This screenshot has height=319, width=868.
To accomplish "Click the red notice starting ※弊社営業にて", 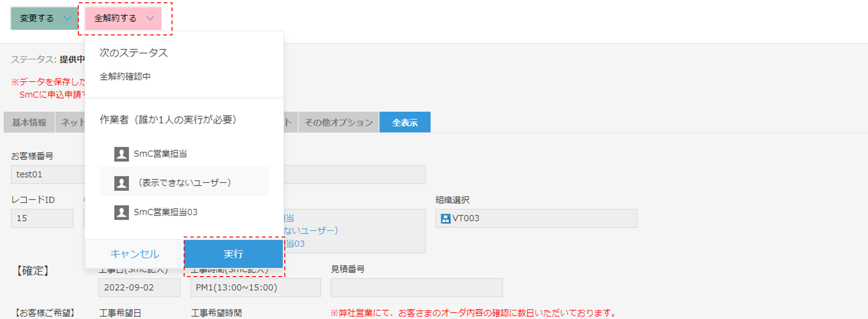I will click(x=473, y=313).
